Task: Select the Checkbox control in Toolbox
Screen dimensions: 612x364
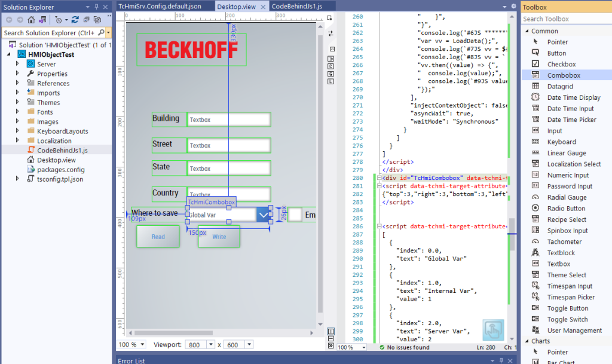Action: tap(561, 65)
